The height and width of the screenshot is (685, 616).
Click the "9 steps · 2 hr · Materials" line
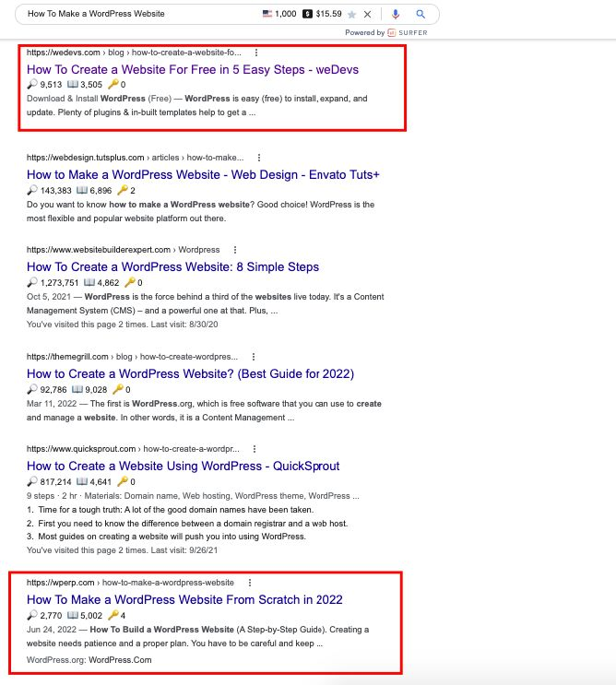click(x=193, y=496)
